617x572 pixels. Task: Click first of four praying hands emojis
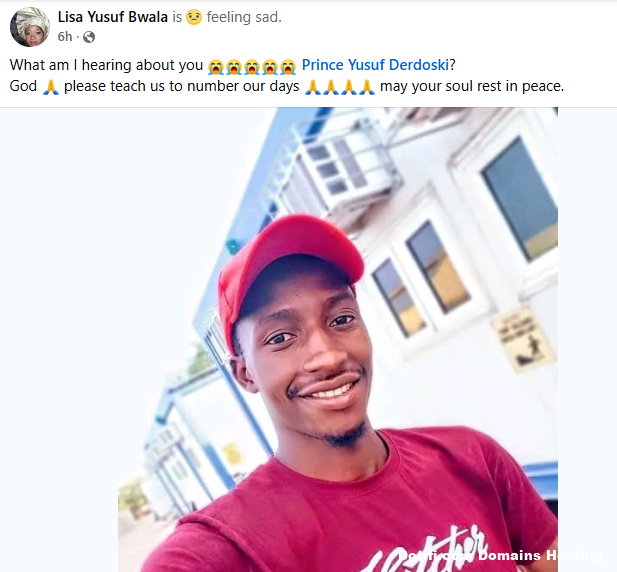[313, 87]
